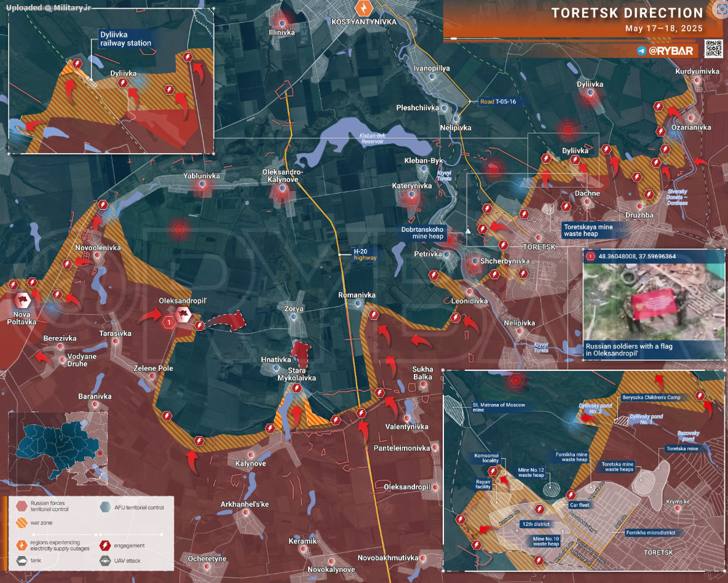The image size is (728, 583).
Task: Click the electricity outages legend icon
Action: 22,545
